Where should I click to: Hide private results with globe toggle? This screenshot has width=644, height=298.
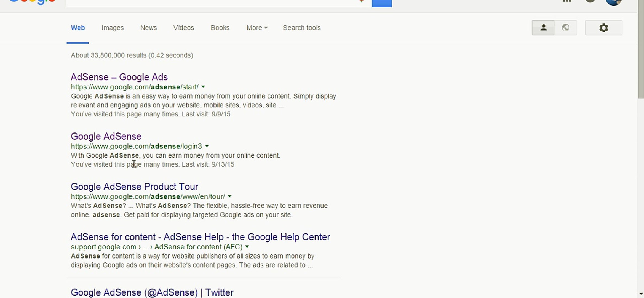[x=565, y=28]
